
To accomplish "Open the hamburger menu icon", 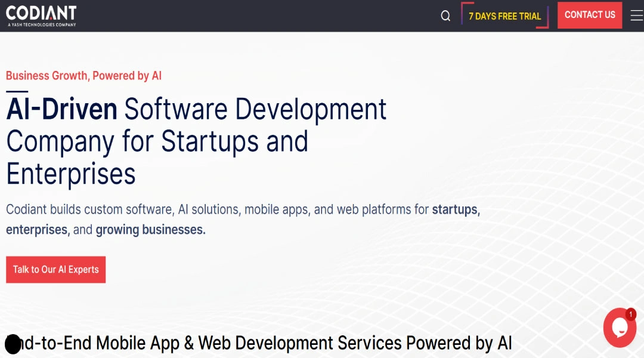I will (637, 16).
